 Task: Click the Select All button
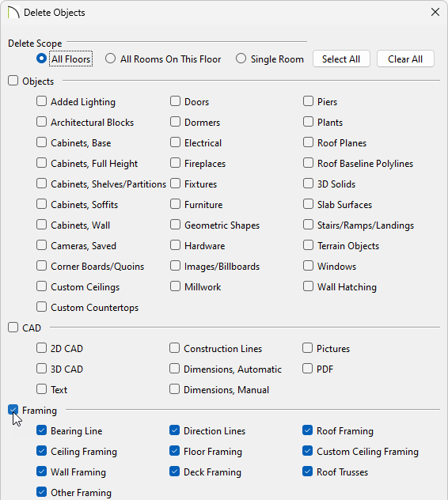pos(341,59)
